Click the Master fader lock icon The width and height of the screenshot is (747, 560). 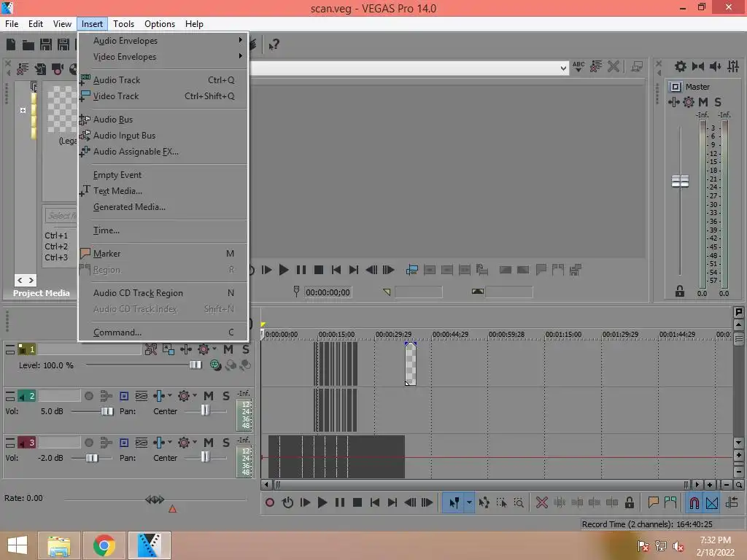point(680,291)
